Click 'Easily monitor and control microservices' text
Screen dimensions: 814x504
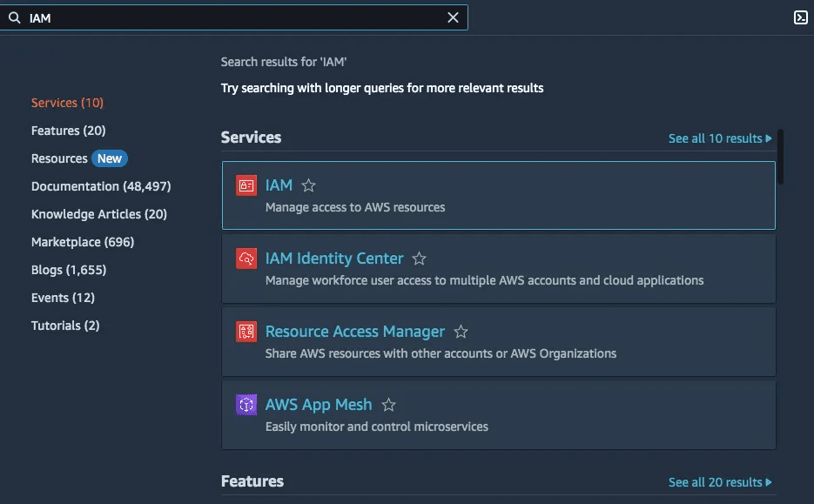pyautogui.click(x=377, y=427)
